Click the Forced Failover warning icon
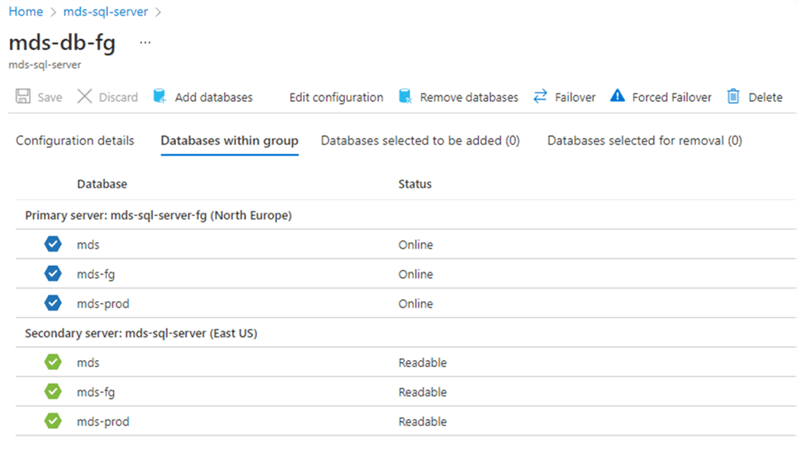Image resolution: width=797 pixels, height=458 pixels. [x=617, y=96]
